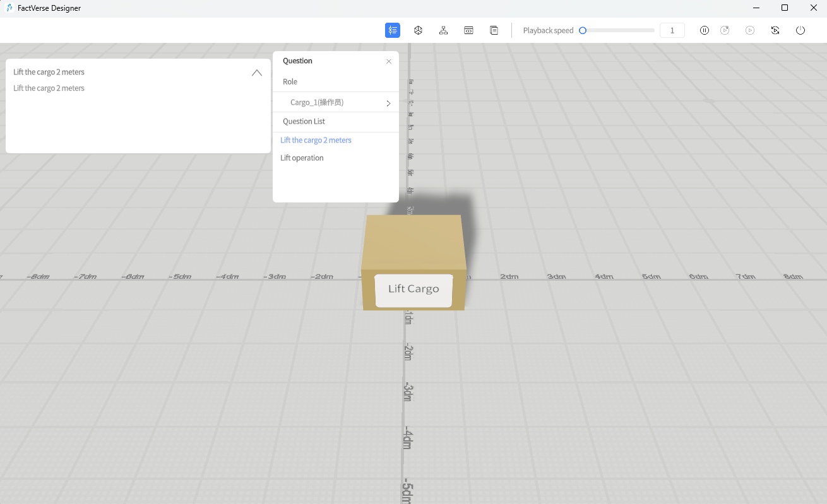Select the Lift operation question
The width and height of the screenshot is (827, 504).
[302, 158]
